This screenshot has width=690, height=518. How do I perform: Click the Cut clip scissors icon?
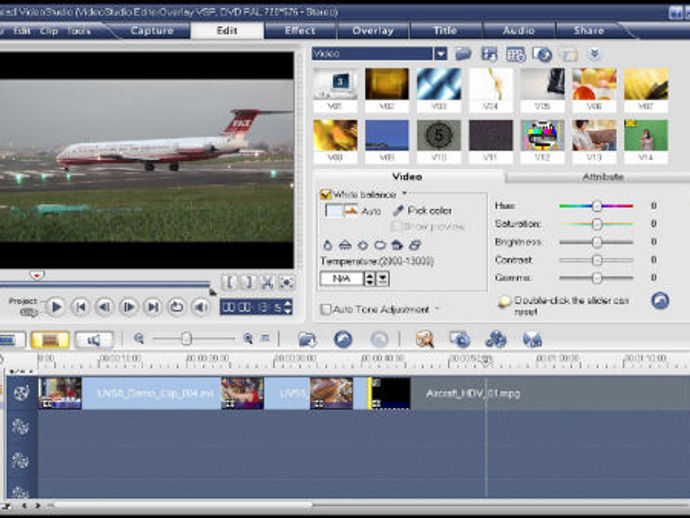pyautogui.click(x=267, y=283)
